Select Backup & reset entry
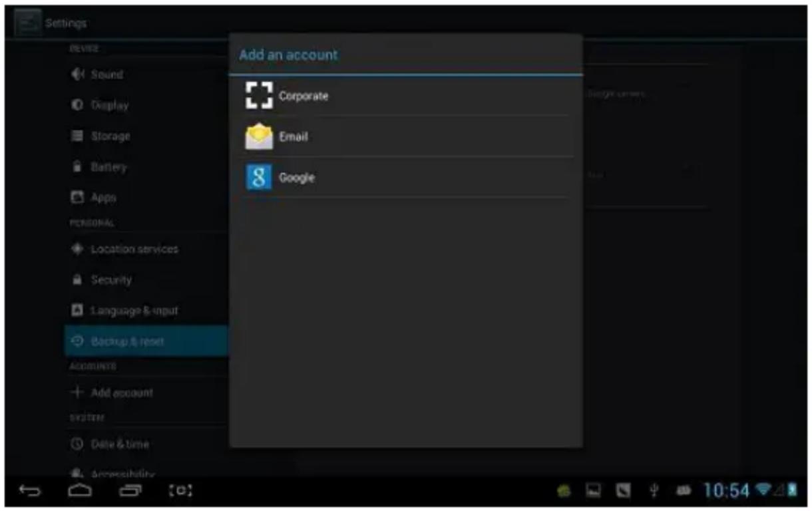The width and height of the screenshot is (812, 511). point(146,341)
